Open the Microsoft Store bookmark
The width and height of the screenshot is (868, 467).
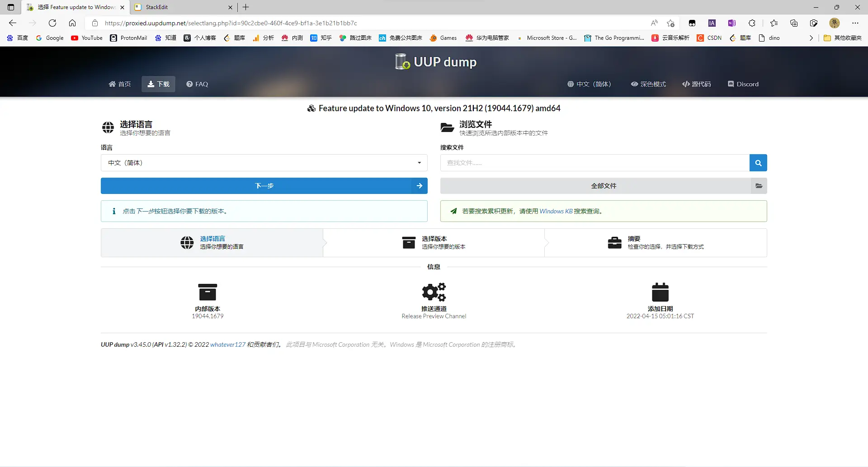coord(547,38)
